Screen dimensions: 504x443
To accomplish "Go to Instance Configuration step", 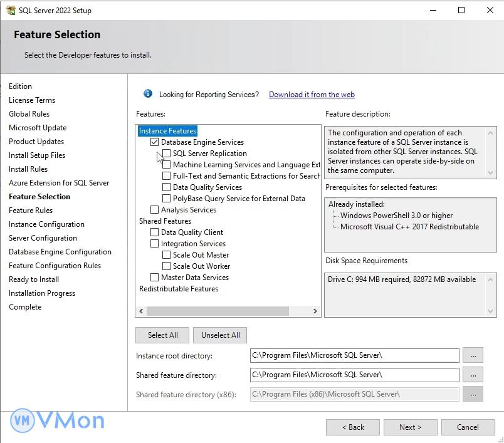I will [x=46, y=224].
